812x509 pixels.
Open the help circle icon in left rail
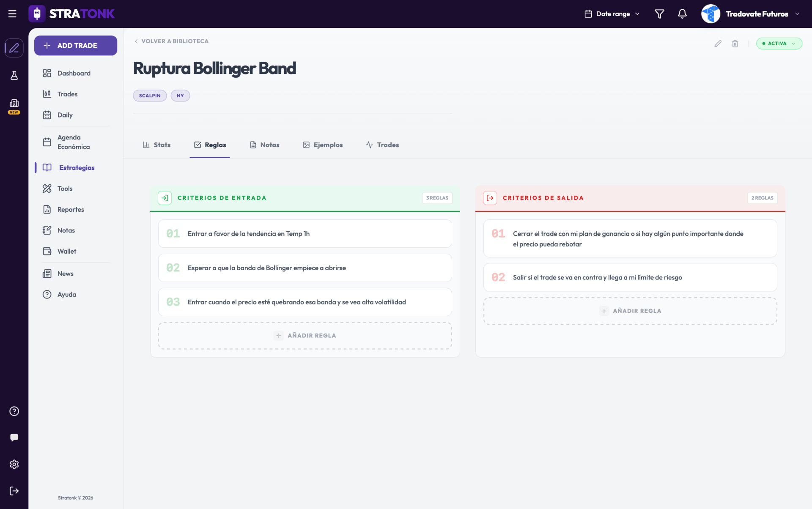(x=14, y=411)
